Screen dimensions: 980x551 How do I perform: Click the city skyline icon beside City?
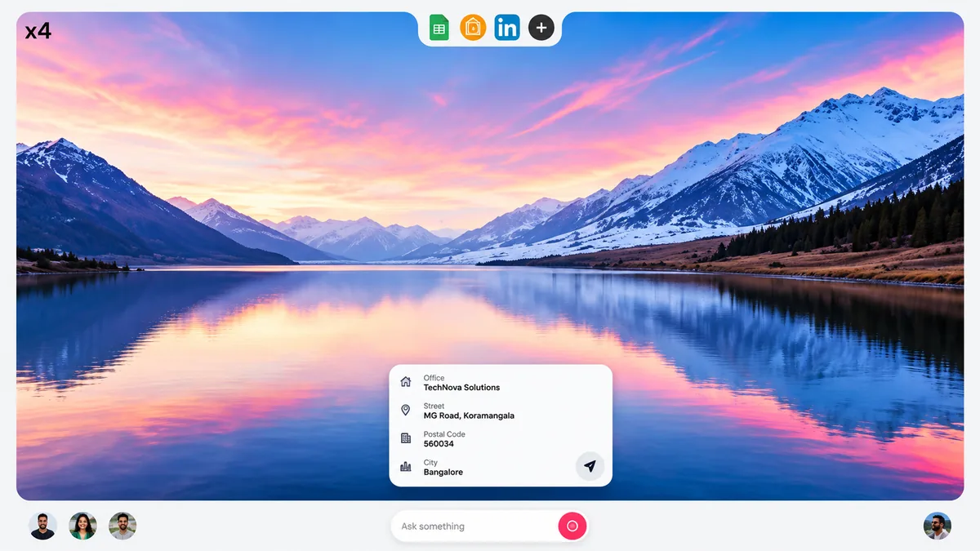(x=406, y=467)
